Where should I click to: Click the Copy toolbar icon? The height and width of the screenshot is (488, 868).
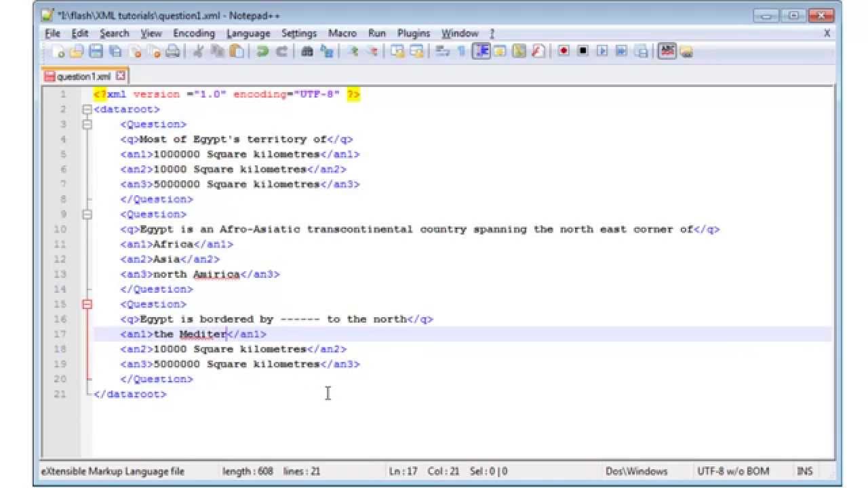[x=217, y=52]
